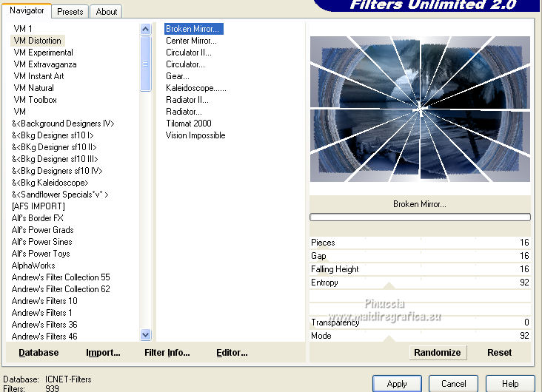
Task: Select Andrew's Filters 10 category
Action: 44,301
